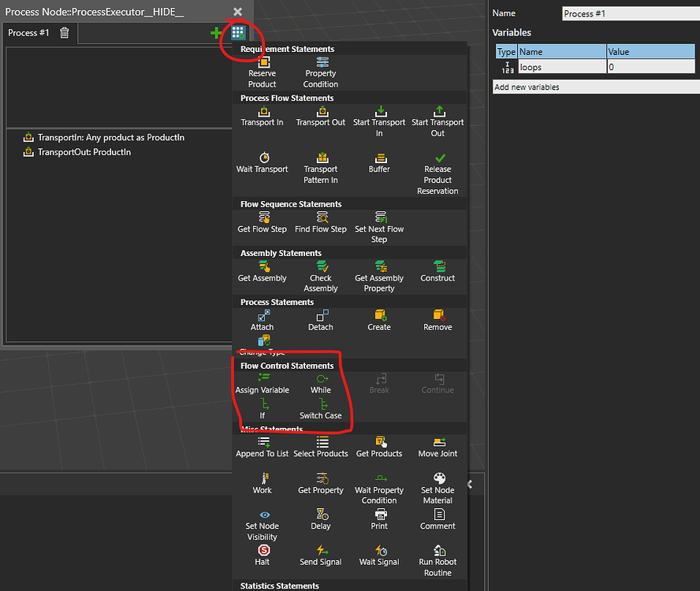The height and width of the screenshot is (591, 700).
Task: Edit the loops variable value field
Action: (650, 65)
